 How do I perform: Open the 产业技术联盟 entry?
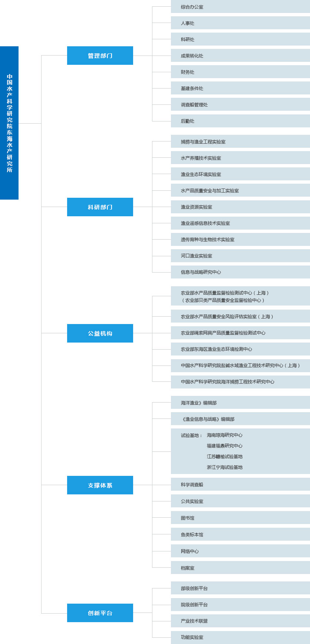coord(240,621)
